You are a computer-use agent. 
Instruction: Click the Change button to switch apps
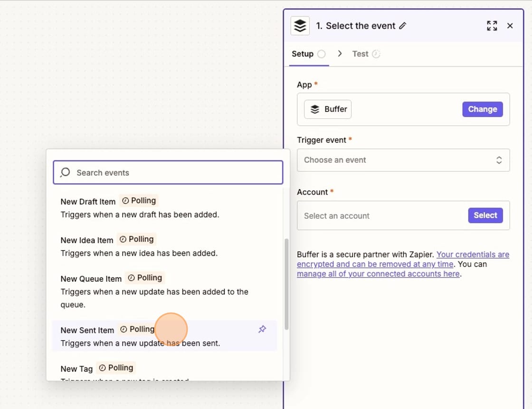click(x=483, y=109)
